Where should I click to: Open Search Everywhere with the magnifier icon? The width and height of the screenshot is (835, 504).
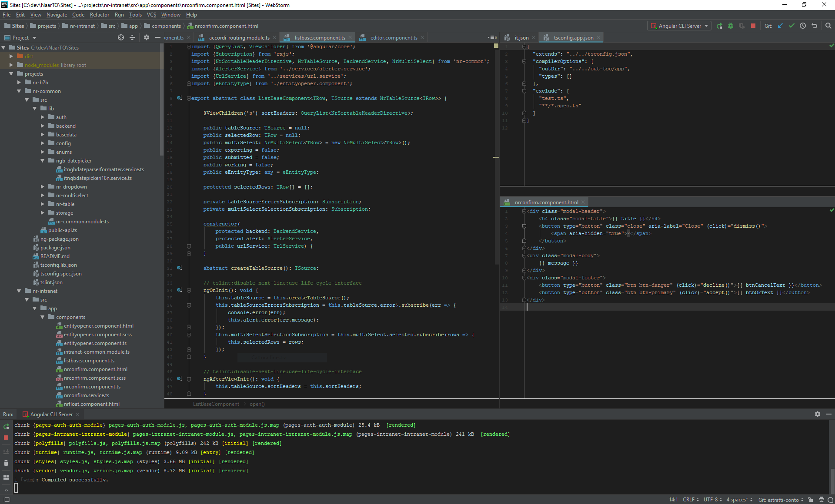coord(828,26)
